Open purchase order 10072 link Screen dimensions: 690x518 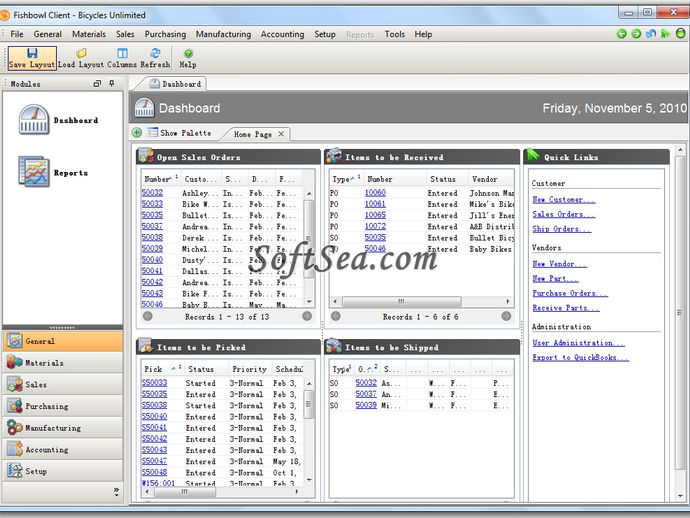click(x=375, y=226)
